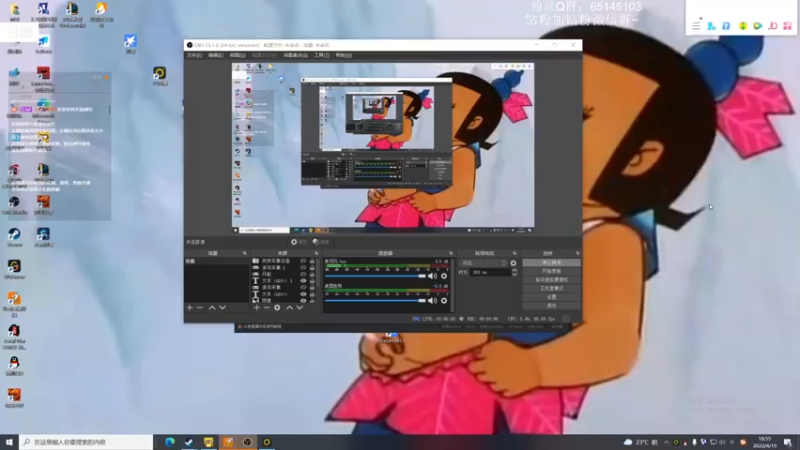Screen dimensions: 800x450
Task: Mute 桌面音频 with speaker icon
Action: 433,301
